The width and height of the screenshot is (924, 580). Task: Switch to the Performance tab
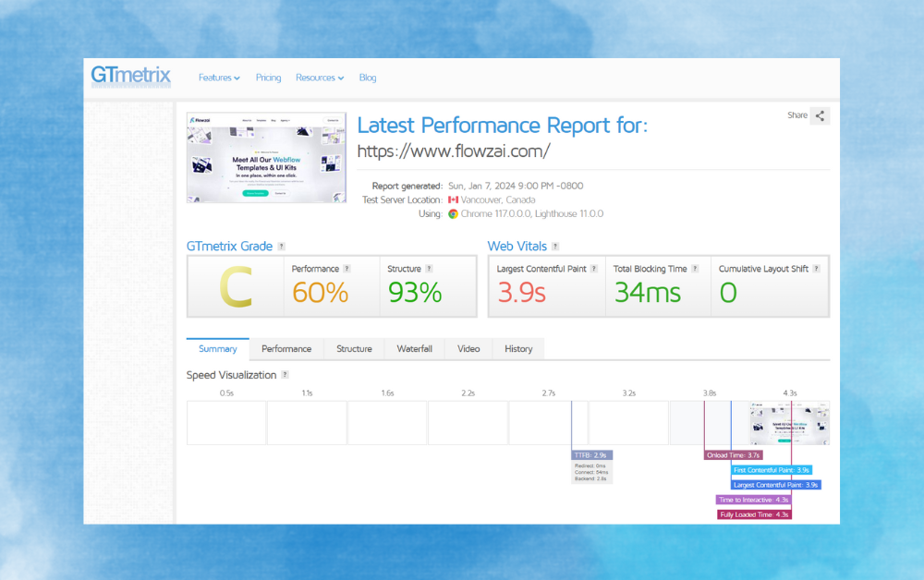click(x=286, y=348)
